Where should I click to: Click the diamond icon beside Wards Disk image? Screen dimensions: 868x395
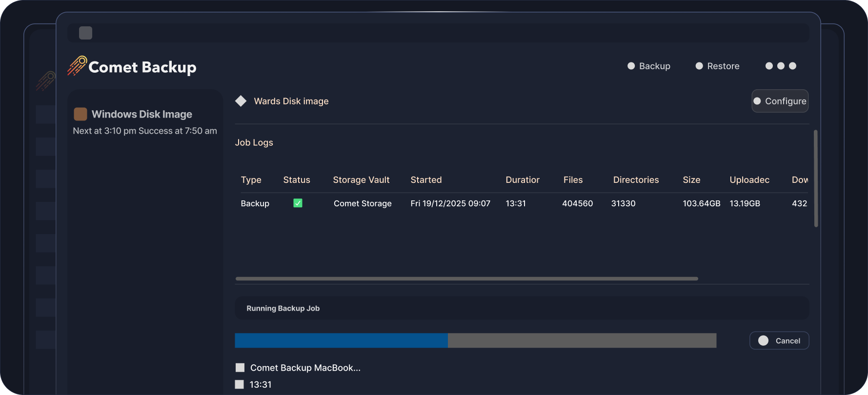(x=241, y=101)
